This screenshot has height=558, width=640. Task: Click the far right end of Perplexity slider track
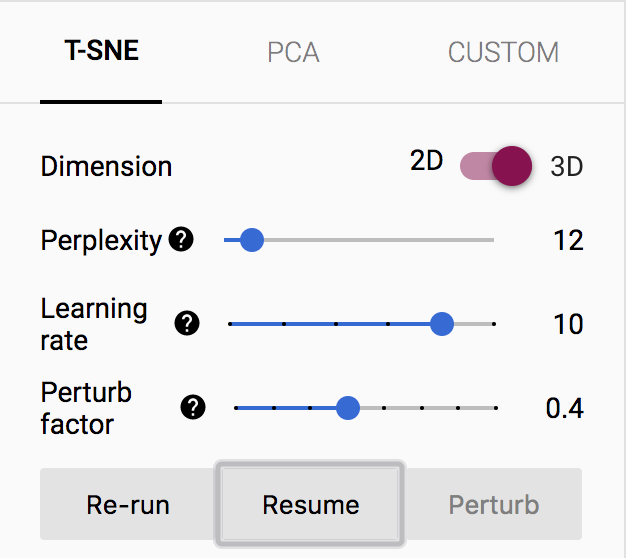point(492,240)
